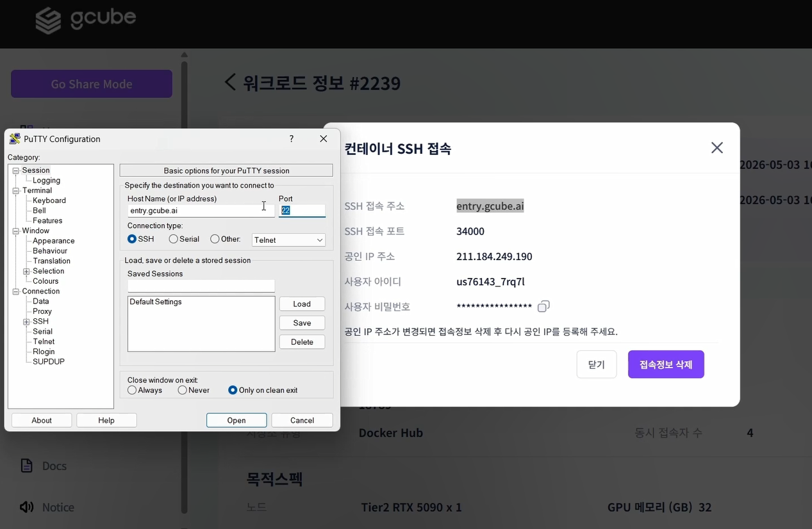Screen dimensions: 812x529
Task: Collapse the Connection tree node
Action: (16, 291)
